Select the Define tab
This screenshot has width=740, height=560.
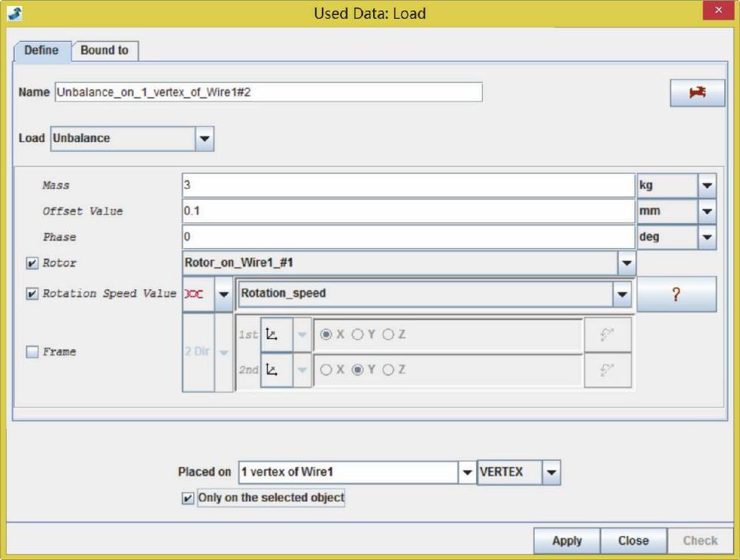pyautogui.click(x=41, y=50)
